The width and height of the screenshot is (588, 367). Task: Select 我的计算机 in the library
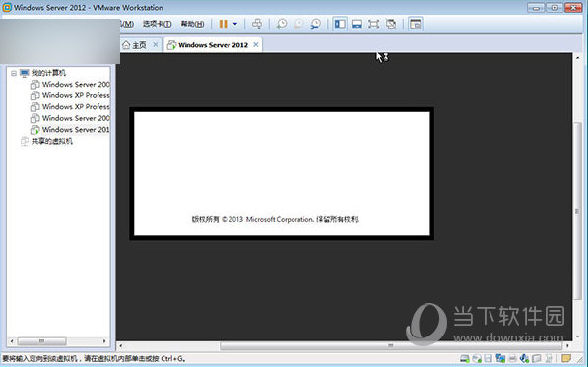coord(48,73)
